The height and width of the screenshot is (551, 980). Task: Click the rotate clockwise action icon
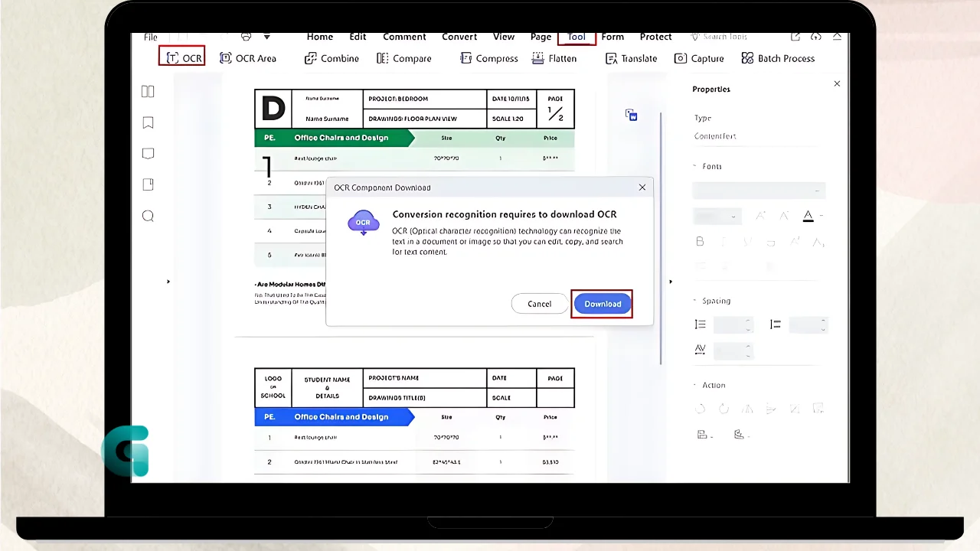724,409
